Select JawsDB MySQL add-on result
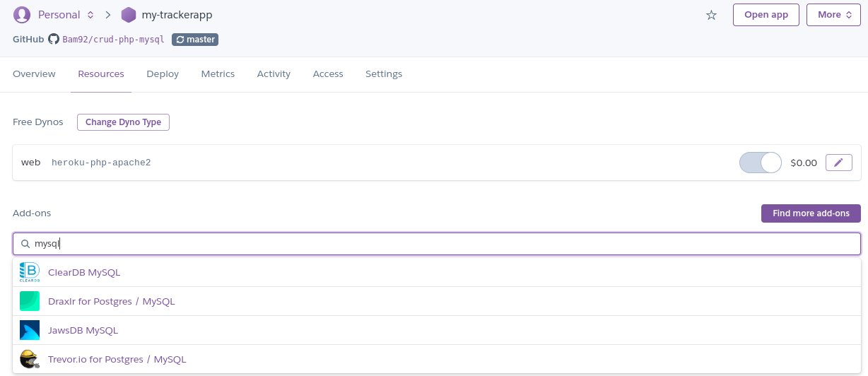The width and height of the screenshot is (868, 376). point(437,330)
